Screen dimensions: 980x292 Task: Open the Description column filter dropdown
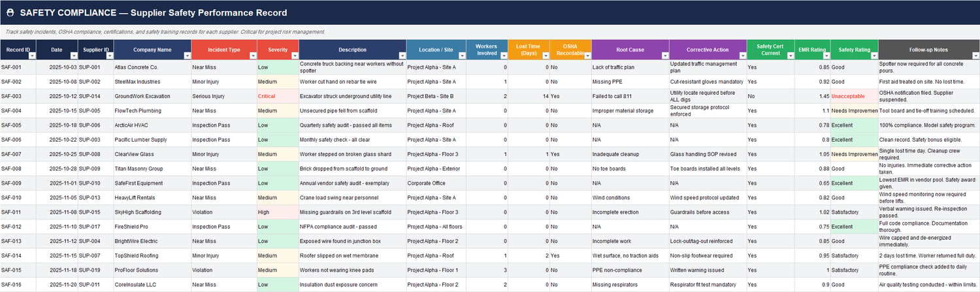pyautogui.click(x=402, y=56)
